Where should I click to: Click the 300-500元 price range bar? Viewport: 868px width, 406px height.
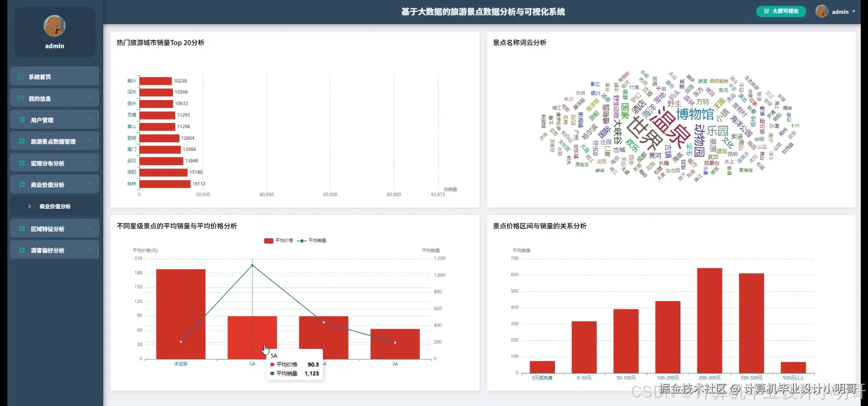(x=751, y=323)
